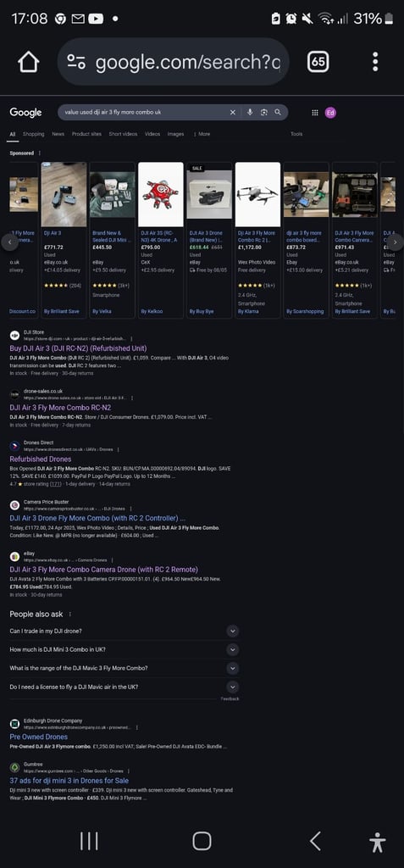404x868 pixels.
Task: Start voice search with microphone icon
Action: (x=250, y=113)
